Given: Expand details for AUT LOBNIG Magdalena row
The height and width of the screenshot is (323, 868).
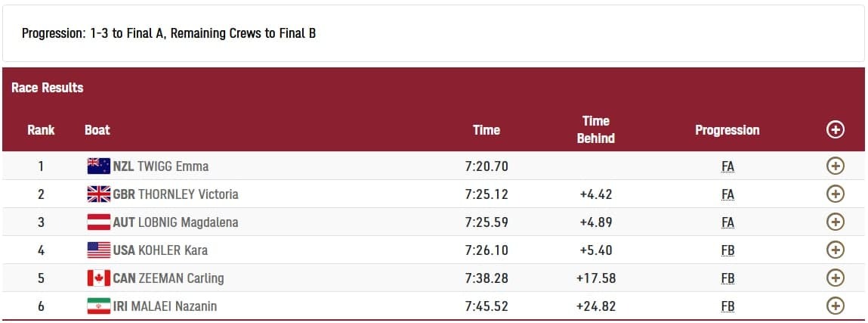Looking at the screenshot, I should 835,222.
